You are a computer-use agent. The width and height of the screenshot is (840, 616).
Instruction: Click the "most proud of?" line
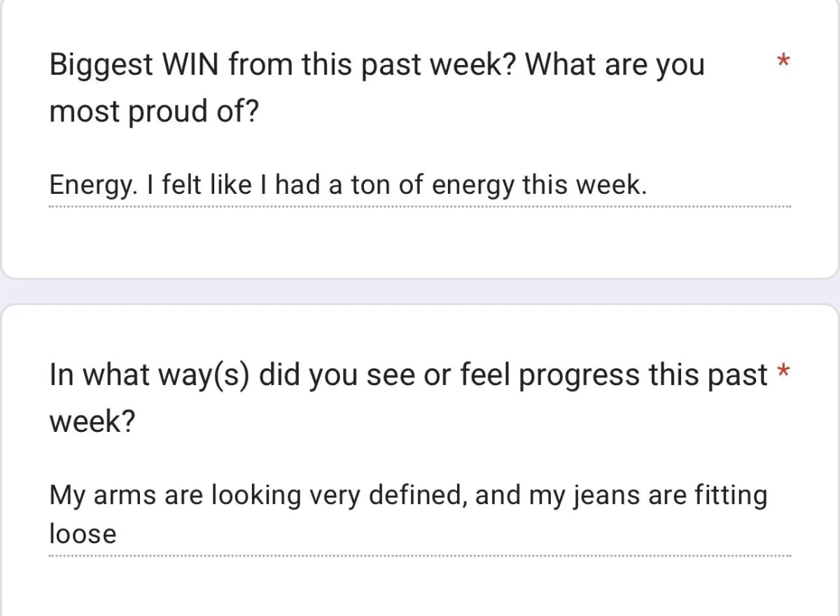point(154,111)
